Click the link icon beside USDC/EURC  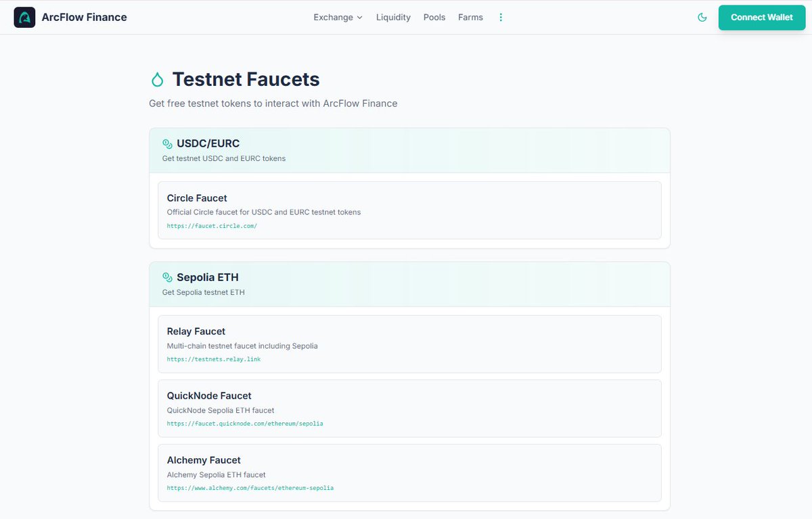point(166,143)
